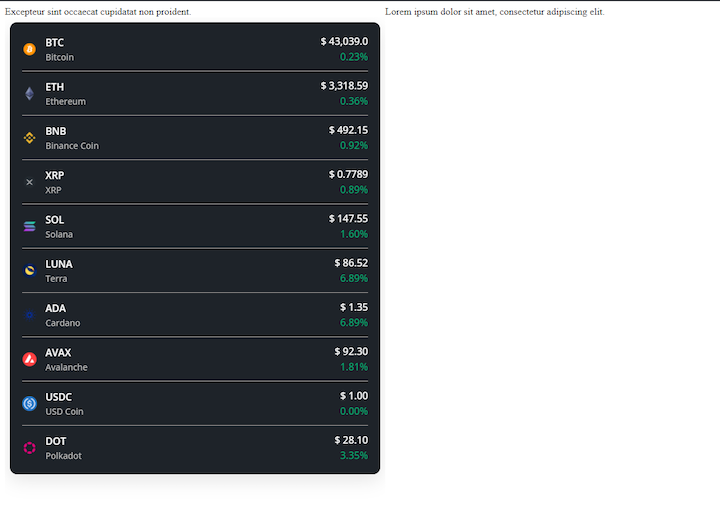Select the USDC price $ 1.00

354,396
